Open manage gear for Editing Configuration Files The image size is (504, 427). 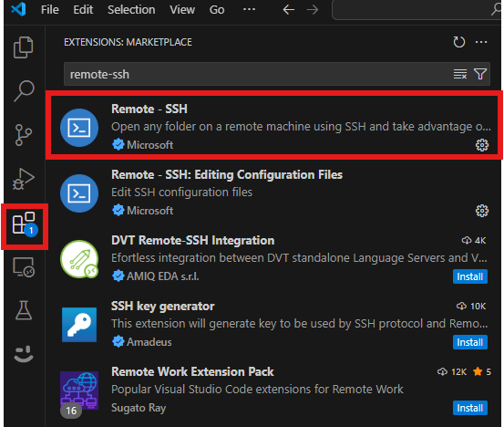pos(482,211)
